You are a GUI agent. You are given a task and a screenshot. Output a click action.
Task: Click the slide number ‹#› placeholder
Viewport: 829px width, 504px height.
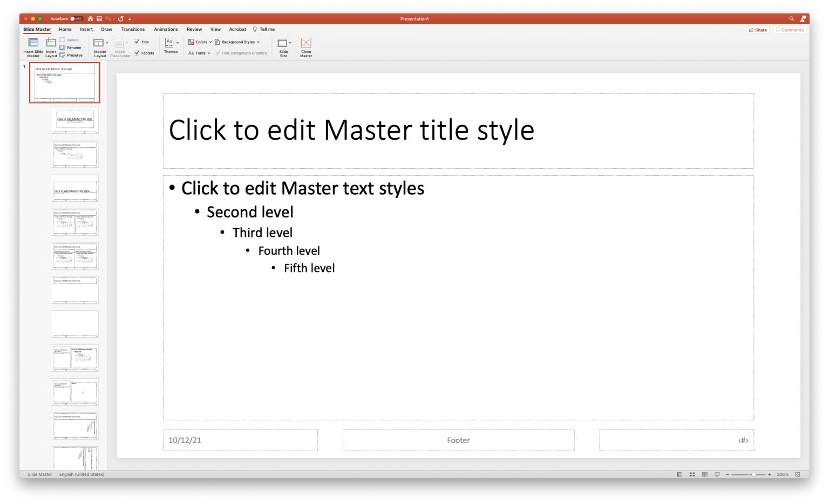(676, 440)
